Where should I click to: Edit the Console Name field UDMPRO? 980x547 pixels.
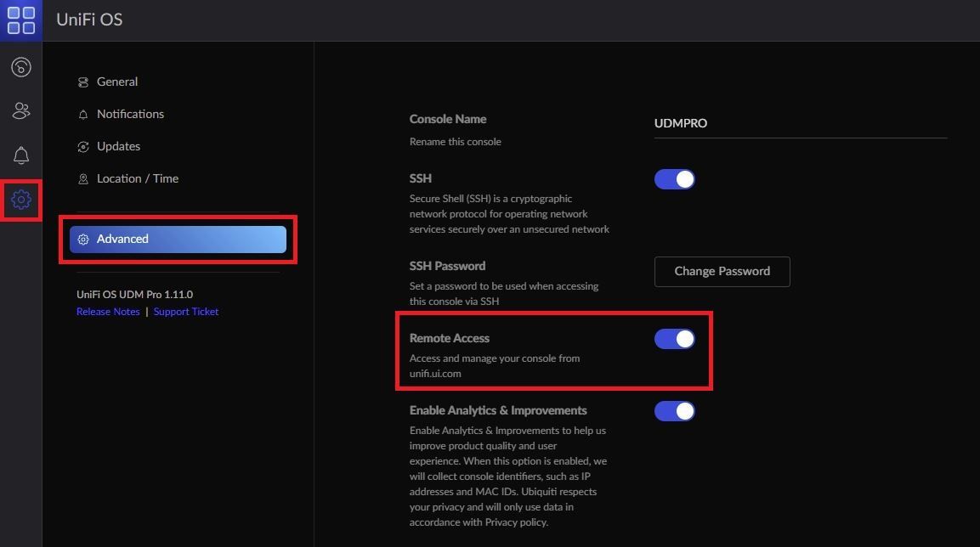(x=801, y=124)
